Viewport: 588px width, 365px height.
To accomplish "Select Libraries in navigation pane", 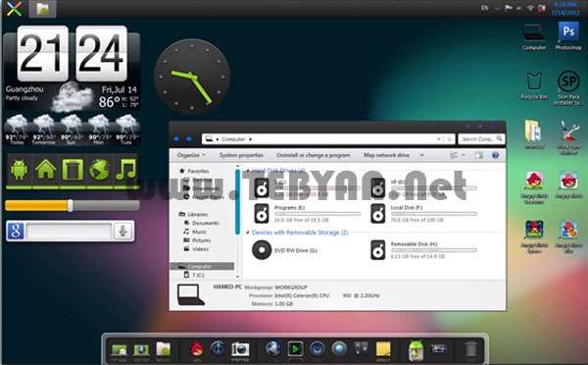I will [193, 215].
